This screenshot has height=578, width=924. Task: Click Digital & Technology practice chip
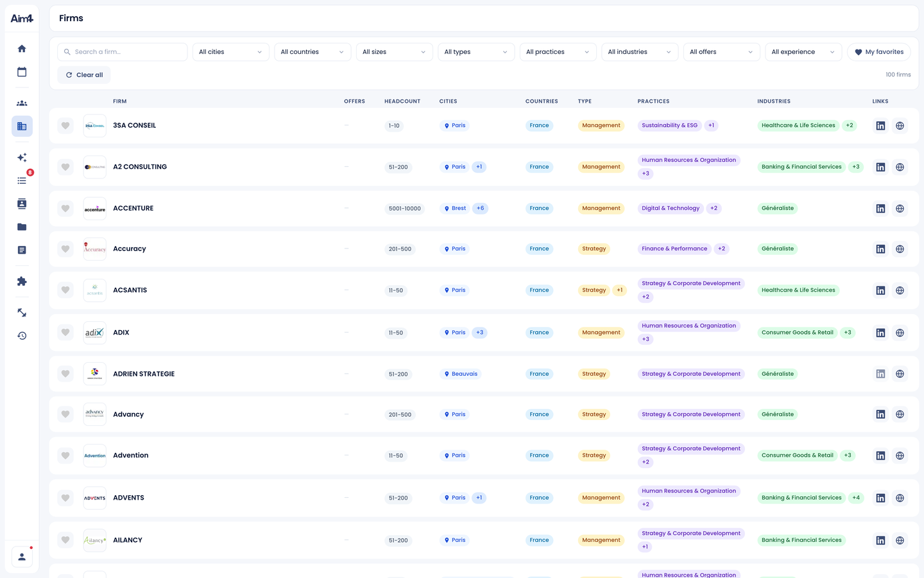point(671,208)
